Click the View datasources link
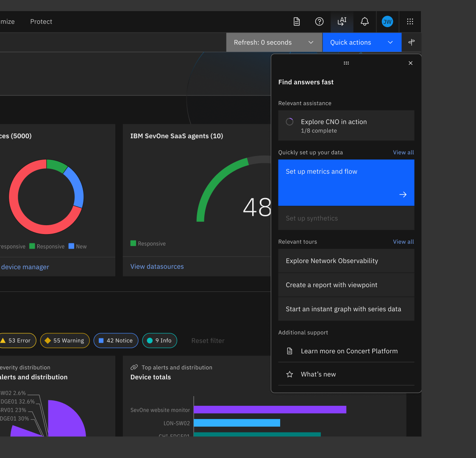476x458 pixels. (x=157, y=266)
